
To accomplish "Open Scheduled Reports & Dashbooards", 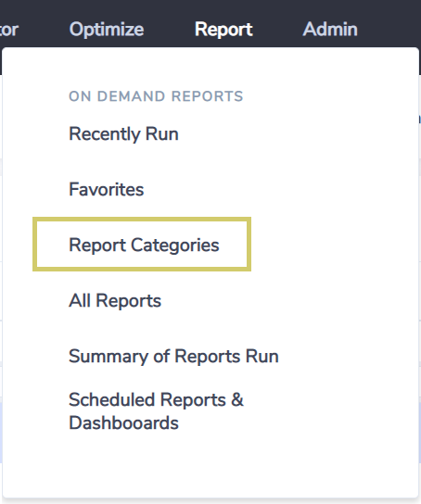I will [157, 411].
